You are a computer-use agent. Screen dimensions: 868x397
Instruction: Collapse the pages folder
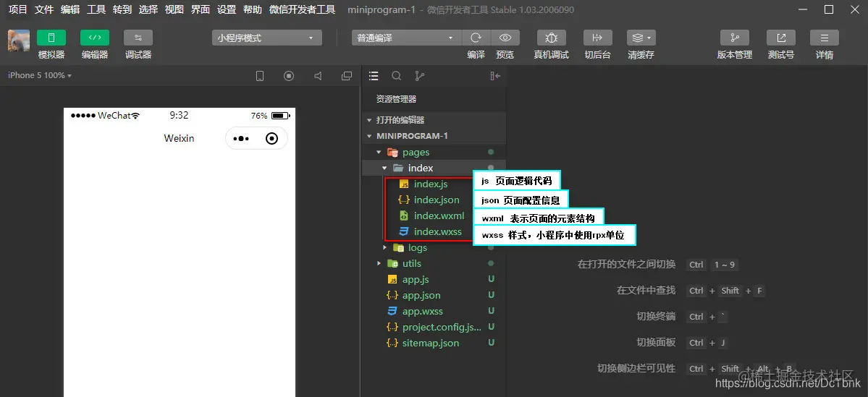point(434,152)
